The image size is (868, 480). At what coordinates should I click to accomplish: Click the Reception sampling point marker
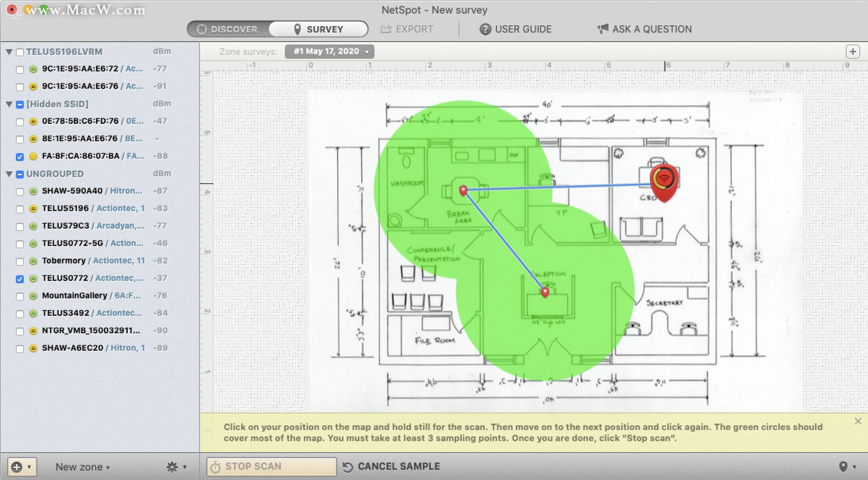pos(545,292)
